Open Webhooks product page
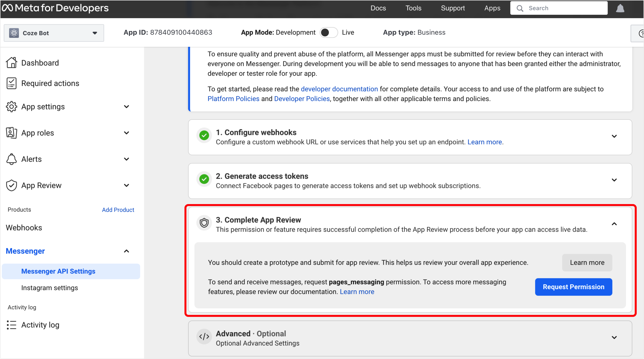The image size is (644, 359). (24, 228)
